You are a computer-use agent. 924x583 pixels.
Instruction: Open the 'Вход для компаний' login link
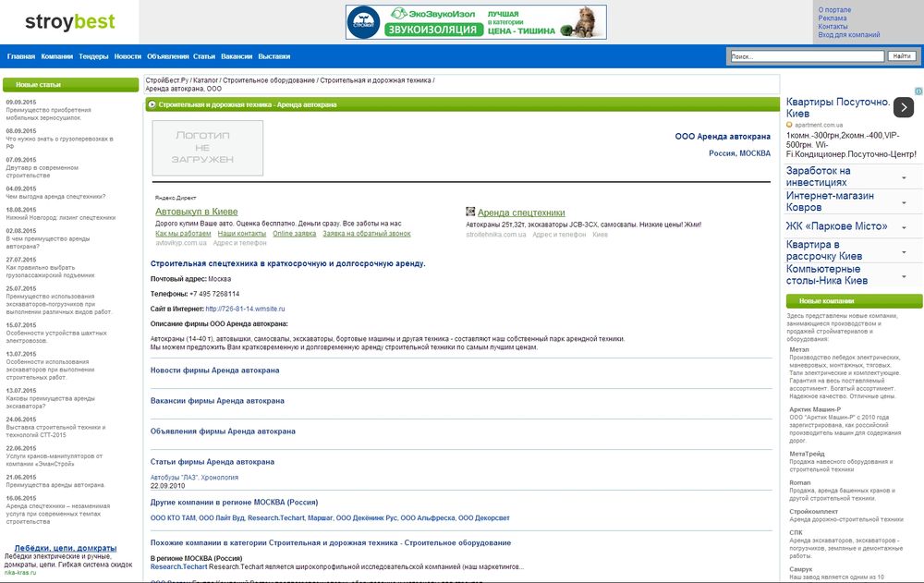848,35
